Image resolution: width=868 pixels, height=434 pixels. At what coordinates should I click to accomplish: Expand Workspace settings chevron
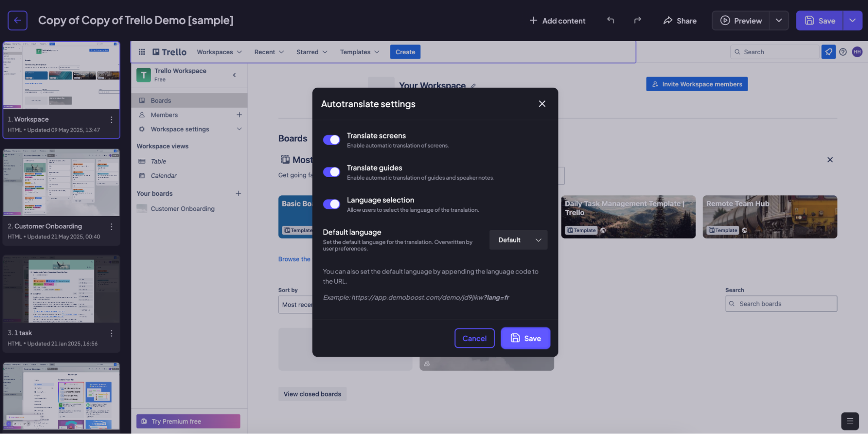pos(239,129)
